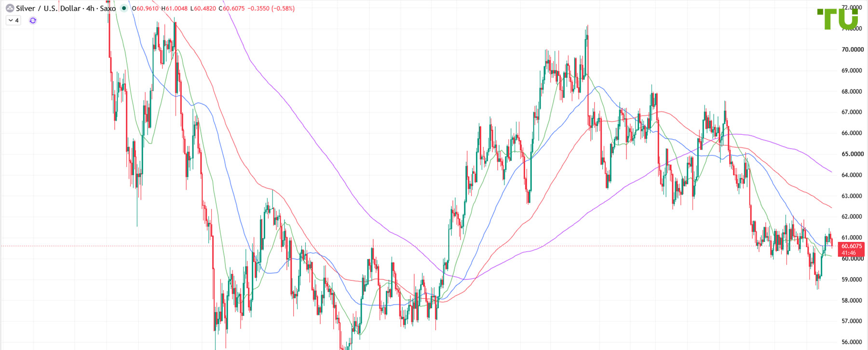This screenshot has height=350, width=868.
Task: Click the low value L60.4820
Action: coord(203,8)
